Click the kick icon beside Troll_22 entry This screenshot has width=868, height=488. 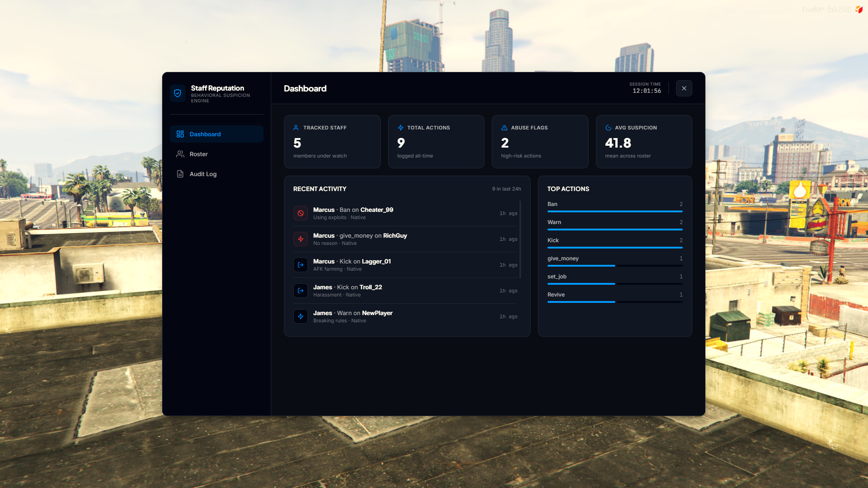pyautogui.click(x=301, y=291)
